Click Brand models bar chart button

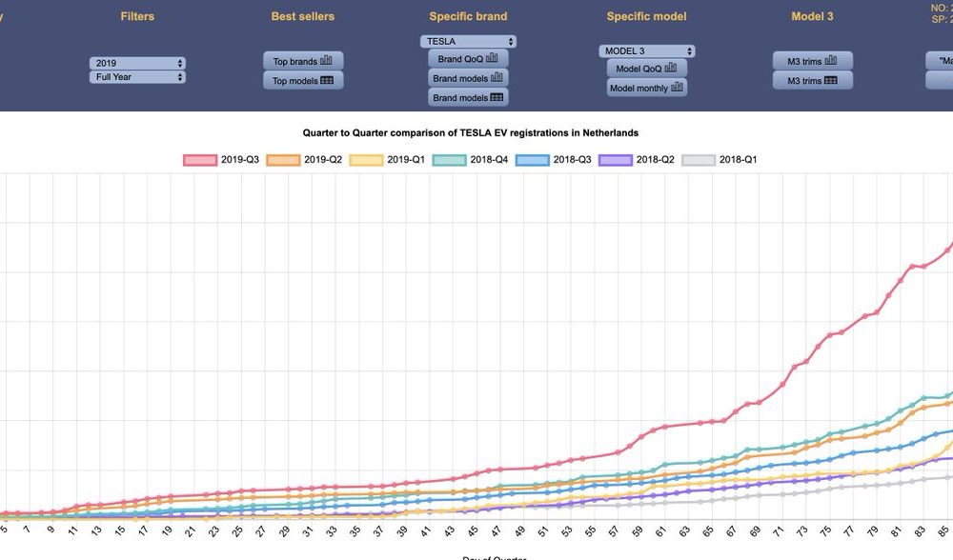pos(468,78)
